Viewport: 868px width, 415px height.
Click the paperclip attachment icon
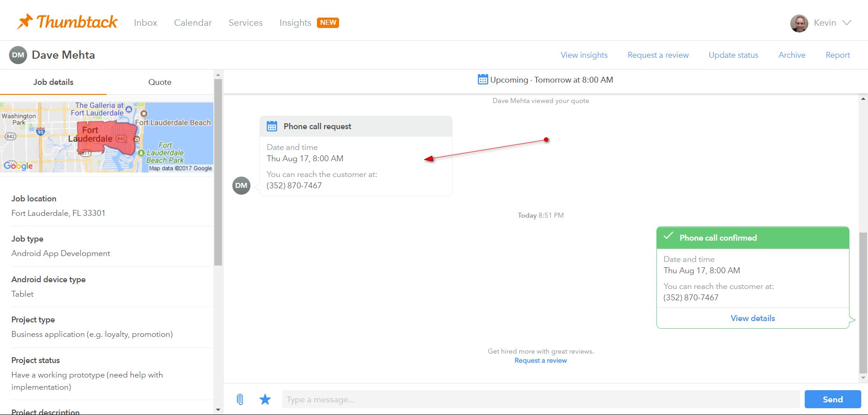(240, 399)
